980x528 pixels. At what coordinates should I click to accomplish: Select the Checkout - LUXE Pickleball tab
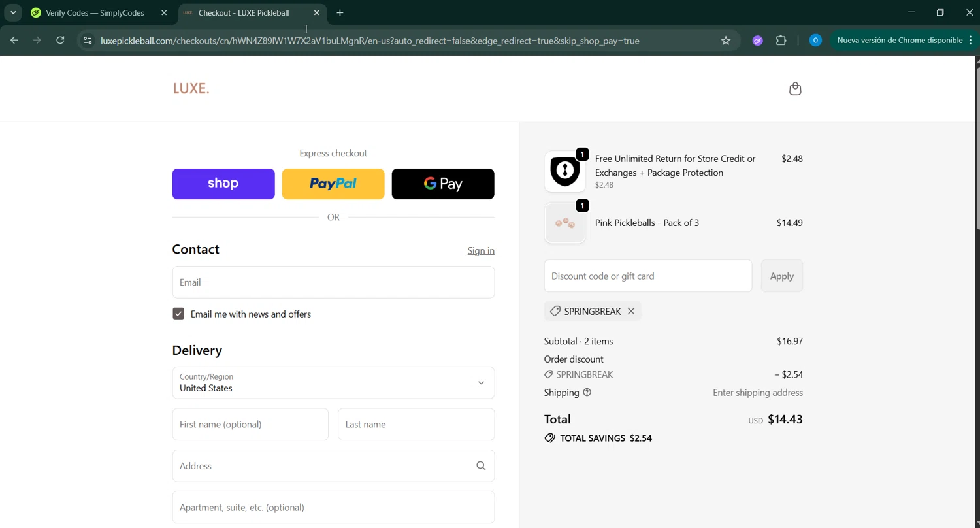pos(243,13)
